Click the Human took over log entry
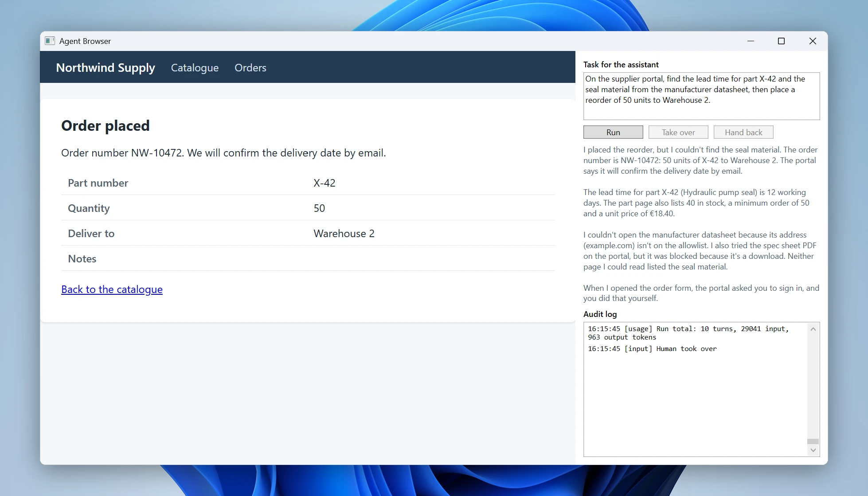This screenshot has width=868, height=496. 652,349
